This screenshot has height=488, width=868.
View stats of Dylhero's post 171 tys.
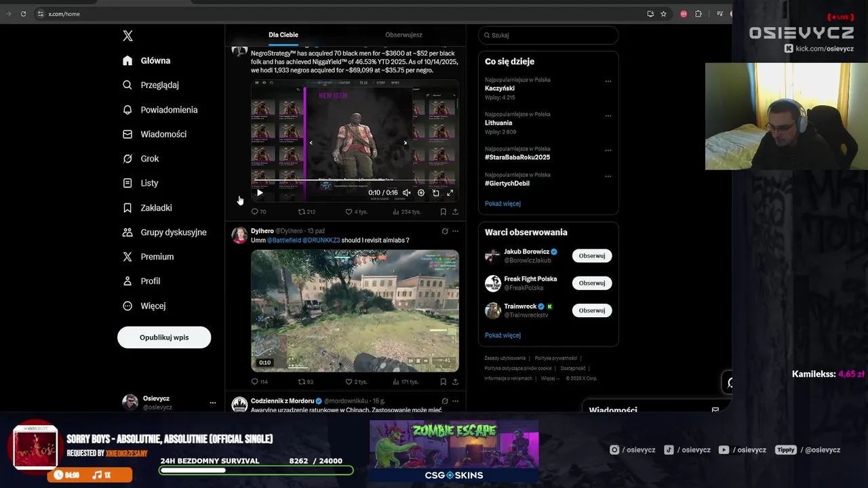click(x=406, y=382)
